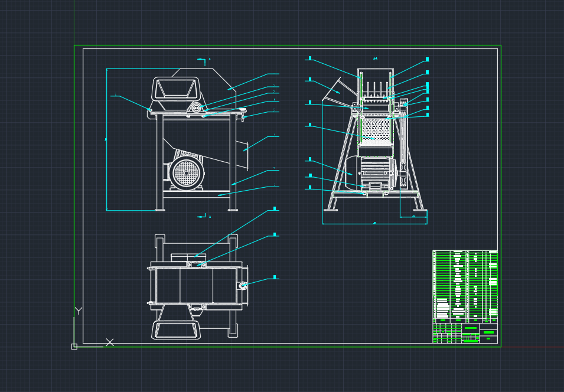Click the UCS origin square marker
The image size is (564, 392).
[x=74, y=347]
